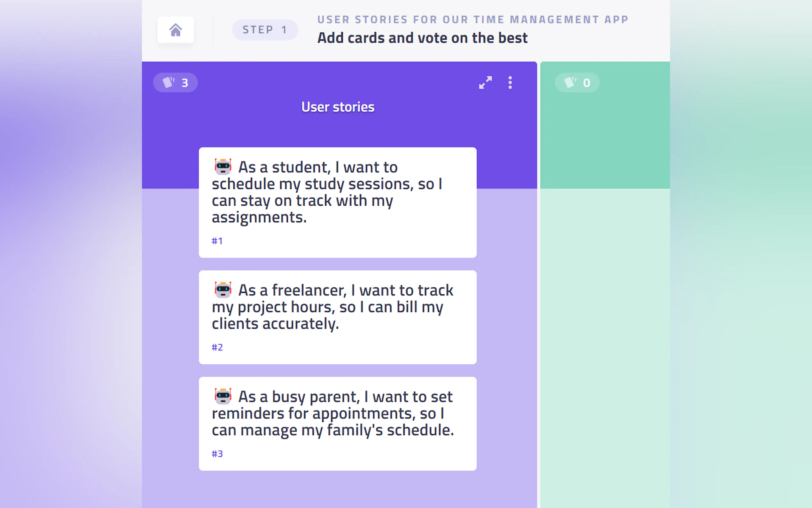This screenshot has height=508, width=812.
Task: Open User stories column options menu
Action: click(510, 82)
